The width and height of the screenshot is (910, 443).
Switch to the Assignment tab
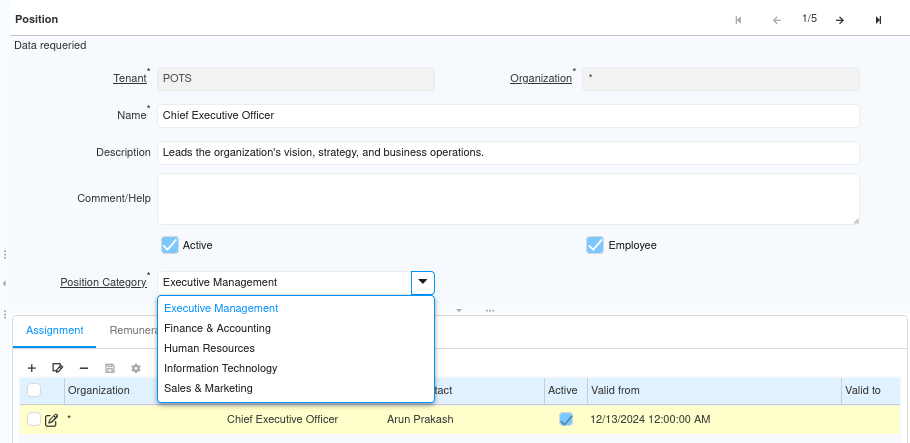click(x=55, y=330)
